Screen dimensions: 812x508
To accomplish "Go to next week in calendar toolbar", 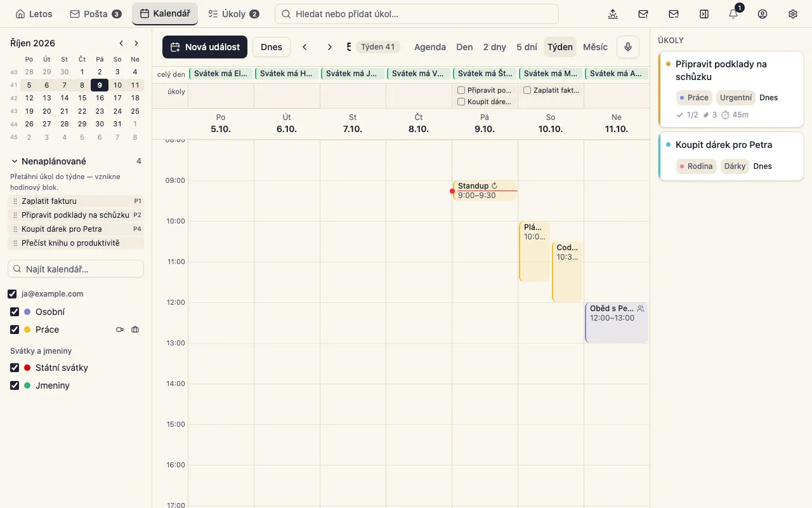I will (329, 47).
